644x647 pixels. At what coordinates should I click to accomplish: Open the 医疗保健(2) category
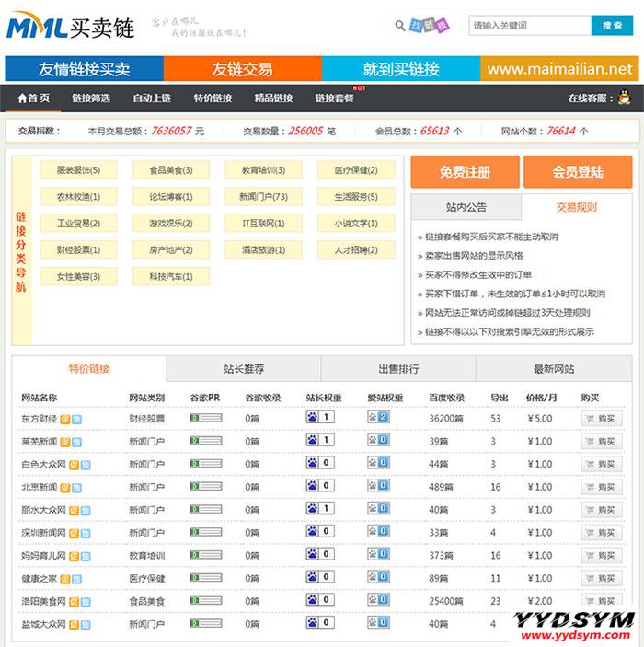(356, 170)
